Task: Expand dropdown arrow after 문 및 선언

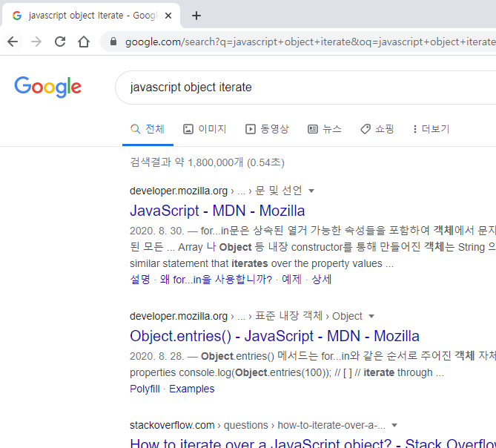Action: click(311, 191)
